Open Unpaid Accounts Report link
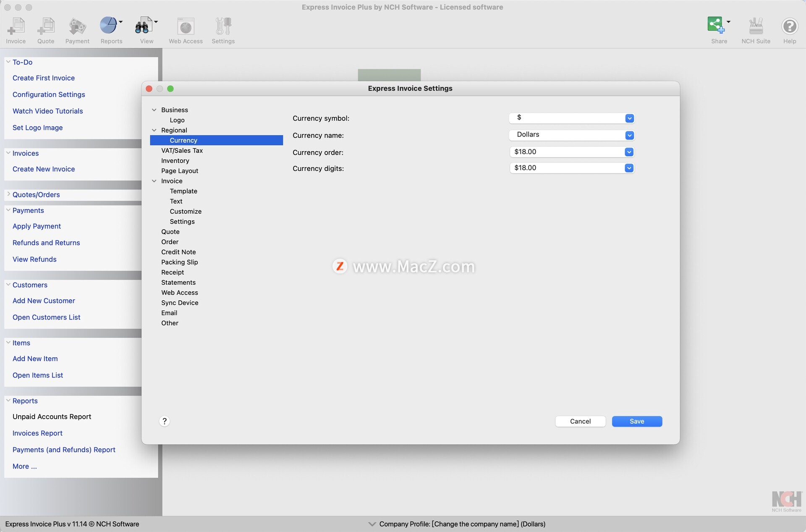This screenshot has height=532, width=806. click(52, 417)
